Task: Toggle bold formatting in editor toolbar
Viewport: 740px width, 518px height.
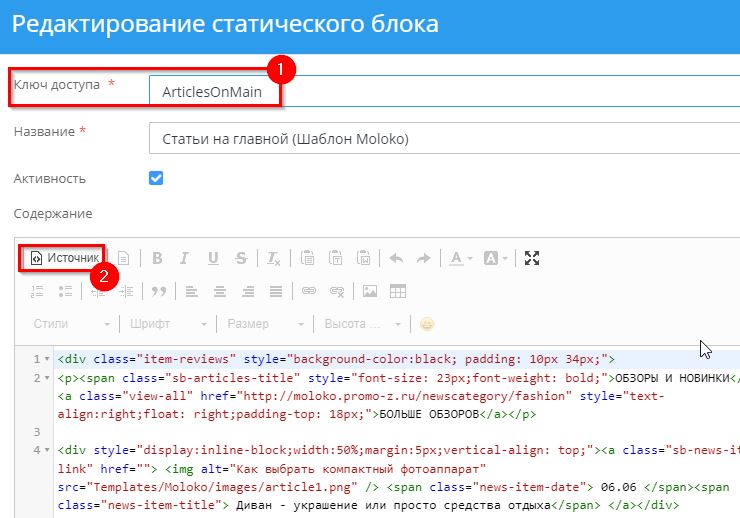Action: point(157,258)
